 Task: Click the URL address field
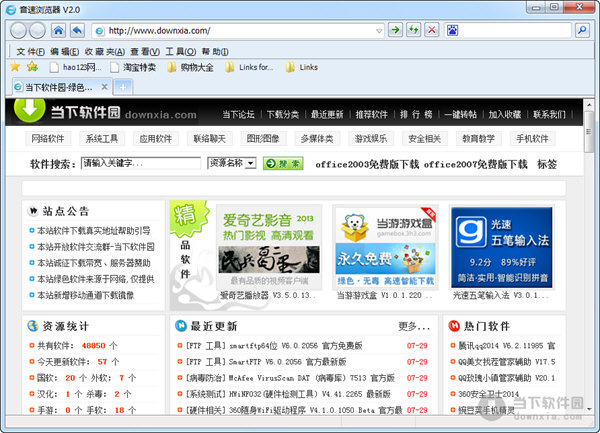tap(237, 31)
